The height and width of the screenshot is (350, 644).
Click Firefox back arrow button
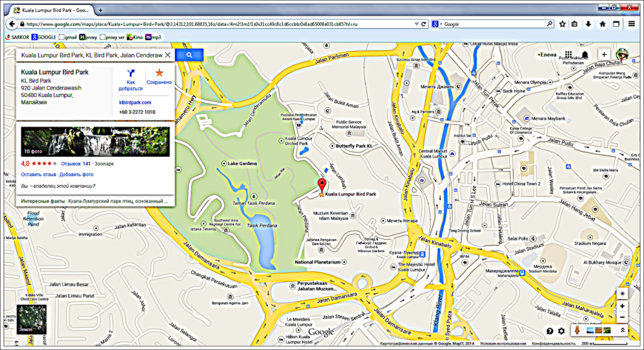click(12, 24)
